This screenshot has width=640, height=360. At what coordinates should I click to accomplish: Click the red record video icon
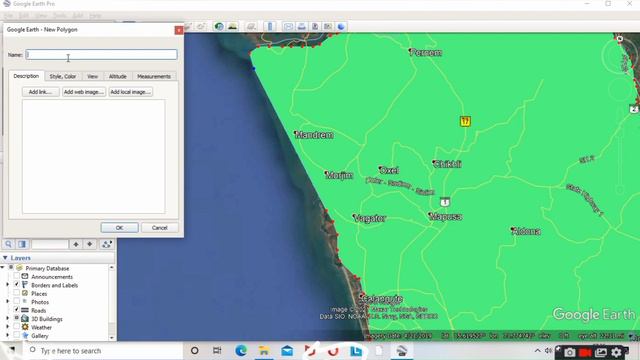[x=585, y=352]
